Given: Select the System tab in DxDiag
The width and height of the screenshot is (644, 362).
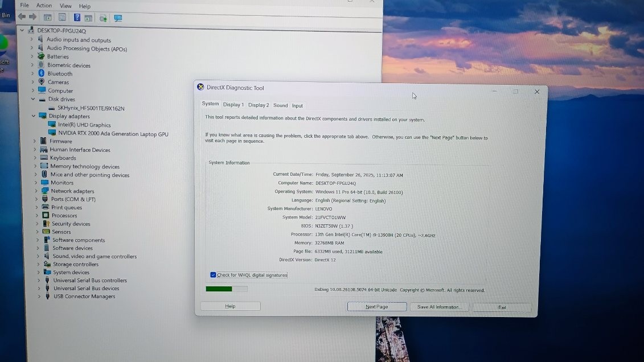Looking at the screenshot, I should coord(210,104).
